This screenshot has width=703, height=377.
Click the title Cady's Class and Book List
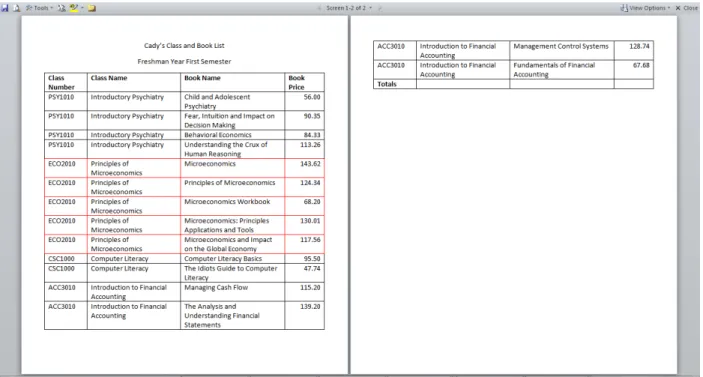click(x=184, y=45)
